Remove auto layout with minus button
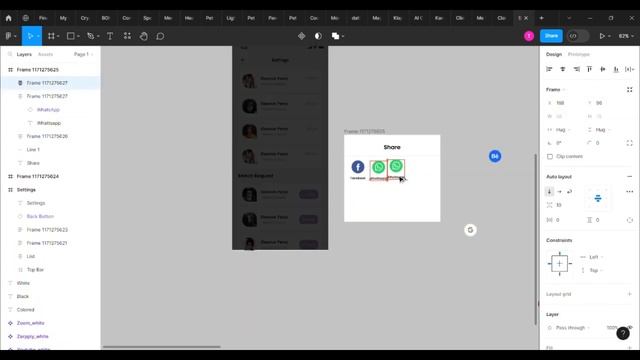The image size is (640, 360). point(629,177)
